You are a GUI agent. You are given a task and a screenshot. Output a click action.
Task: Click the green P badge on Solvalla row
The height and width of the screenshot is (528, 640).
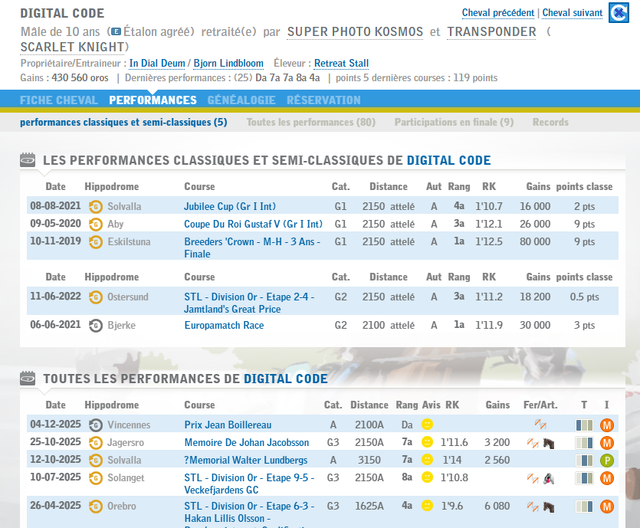click(606, 460)
